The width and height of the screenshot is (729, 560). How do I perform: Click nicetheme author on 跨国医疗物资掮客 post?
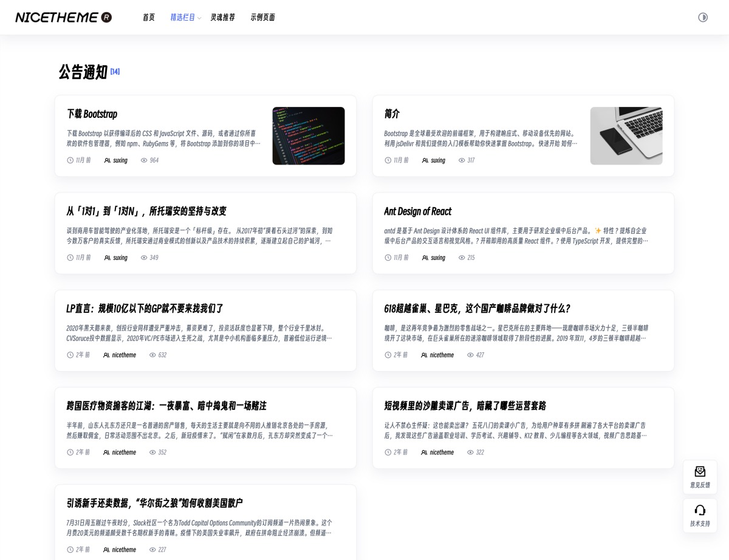124,452
